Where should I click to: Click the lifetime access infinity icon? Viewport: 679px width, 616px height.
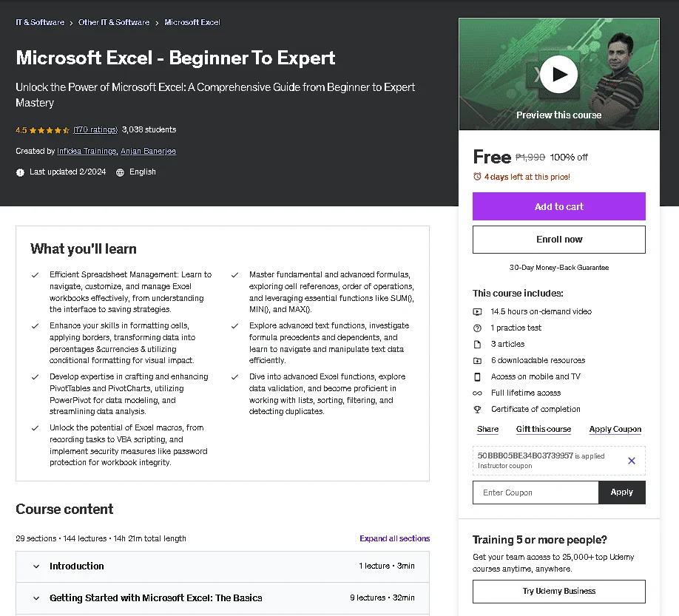(477, 393)
